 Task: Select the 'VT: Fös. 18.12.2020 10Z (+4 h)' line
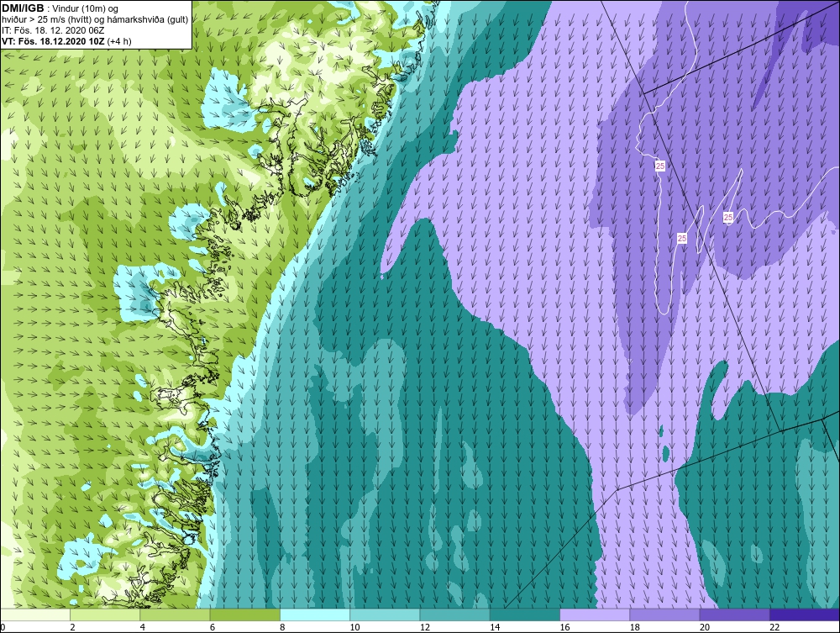(66, 41)
